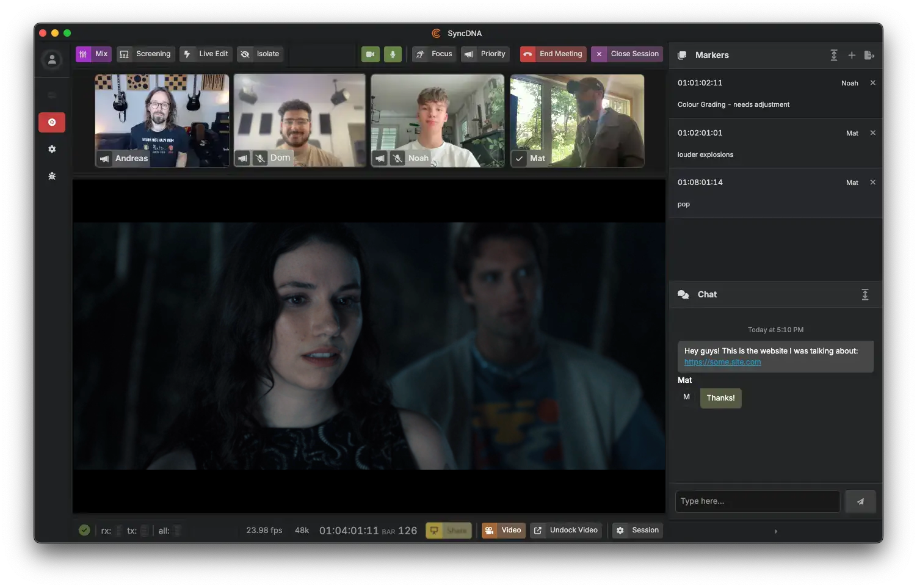Click the small arrow below chat panel
917x588 pixels.
pos(776,531)
